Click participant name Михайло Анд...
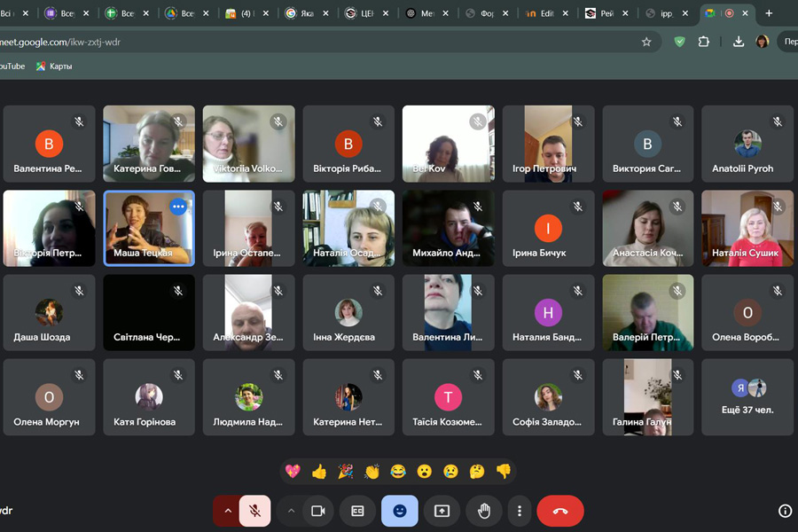 click(446, 253)
